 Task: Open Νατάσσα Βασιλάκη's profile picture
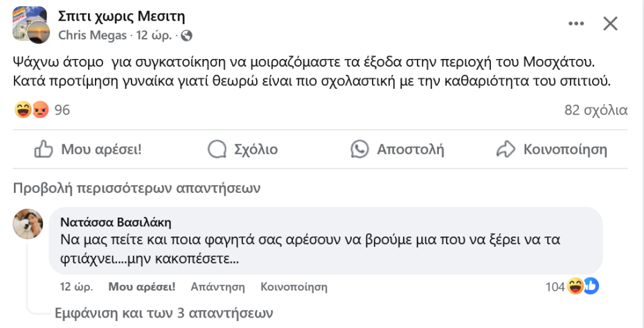pyautogui.click(x=30, y=224)
